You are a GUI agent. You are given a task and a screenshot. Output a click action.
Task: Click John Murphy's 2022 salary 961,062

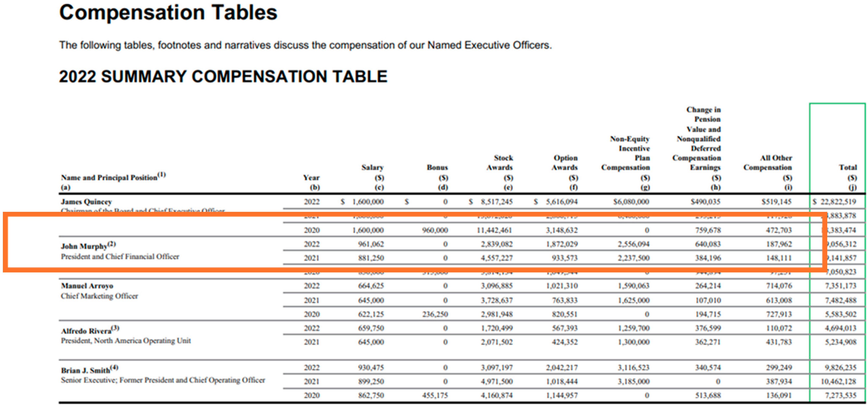coord(371,244)
